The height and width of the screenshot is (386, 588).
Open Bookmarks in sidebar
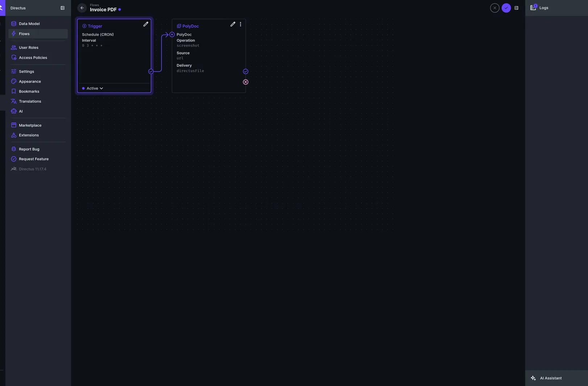click(38, 91)
